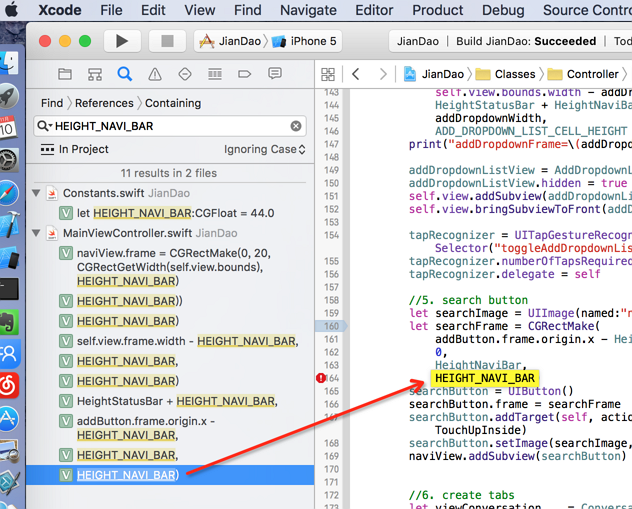Viewport: 632px width, 509px height.
Task: Open the Test navigator diamond icon
Action: (x=185, y=74)
